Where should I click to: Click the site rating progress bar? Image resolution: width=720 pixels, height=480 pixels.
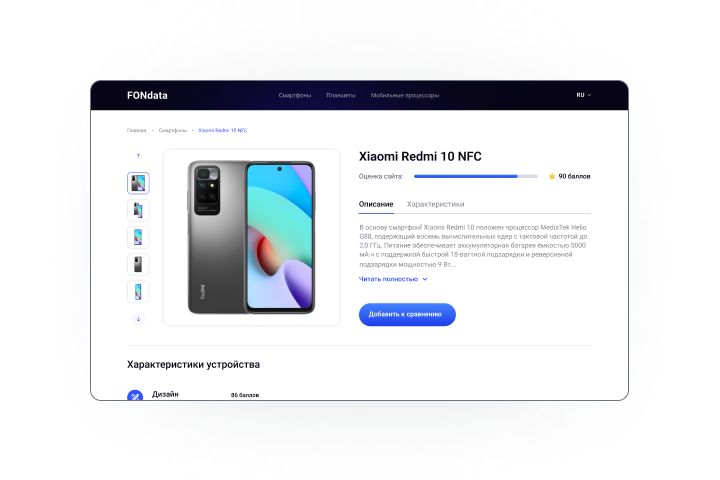tap(476, 176)
